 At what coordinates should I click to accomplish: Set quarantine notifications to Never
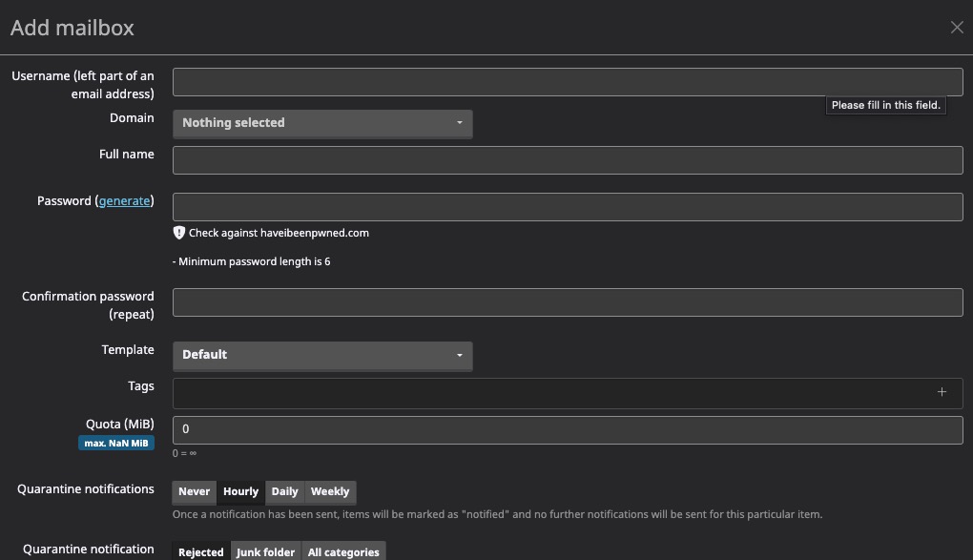pyautogui.click(x=194, y=491)
